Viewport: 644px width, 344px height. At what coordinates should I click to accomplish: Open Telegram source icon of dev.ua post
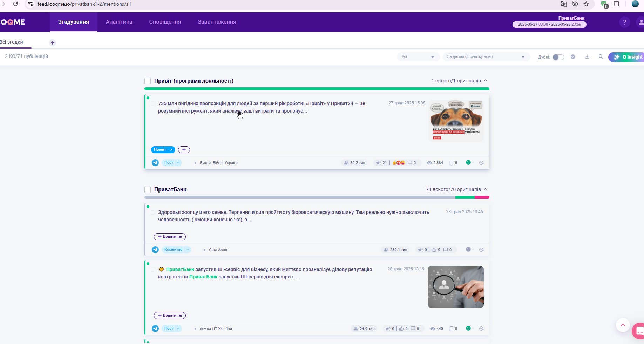(155, 329)
